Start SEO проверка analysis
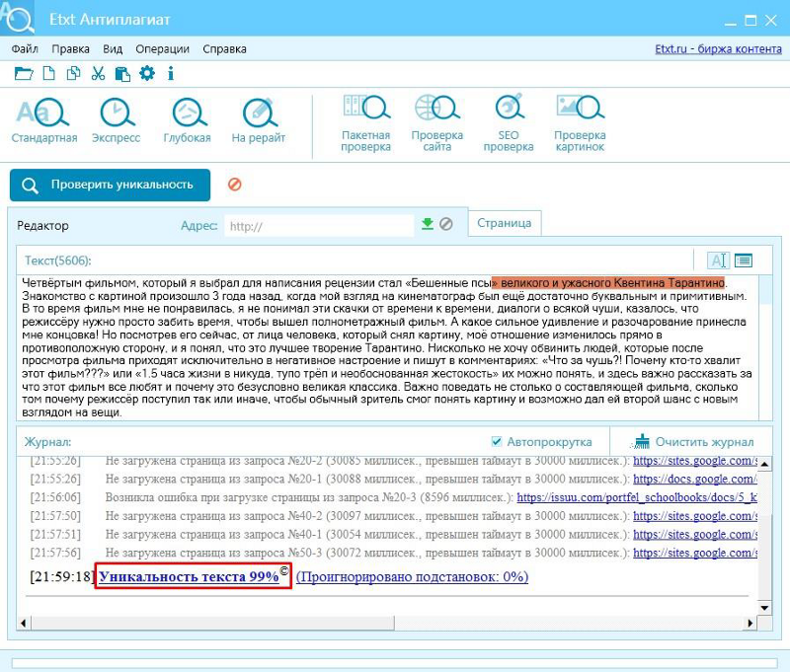 [x=509, y=123]
